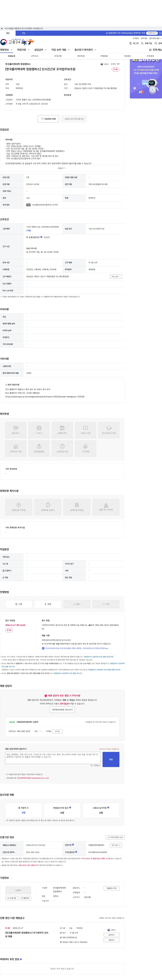This screenshot has height=980, width=162.
Task: Switch to the 기업 tab
Action: (x=23, y=33)
